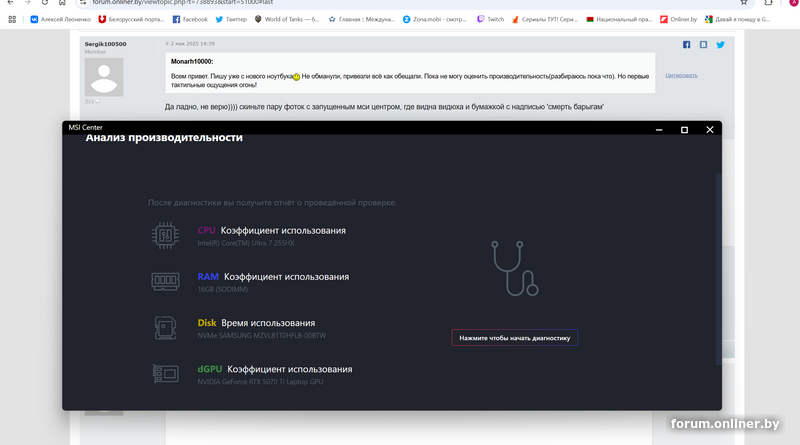This screenshot has width=800, height=445.
Task: Focus the browser address bar URL
Action: 183,3
